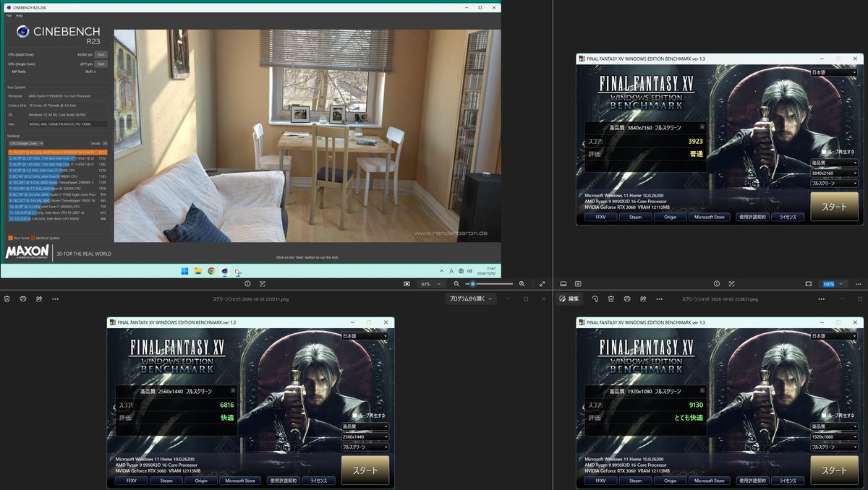Image resolution: width=868 pixels, height=490 pixels.
Task: Click スタート in the 3840x2160 benchmark
Action: [834, 207]
